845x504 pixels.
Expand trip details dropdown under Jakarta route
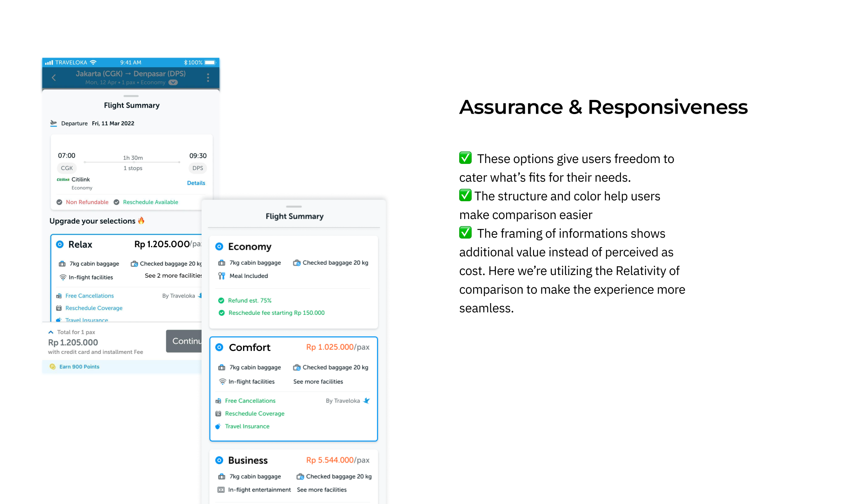point(173,83)
